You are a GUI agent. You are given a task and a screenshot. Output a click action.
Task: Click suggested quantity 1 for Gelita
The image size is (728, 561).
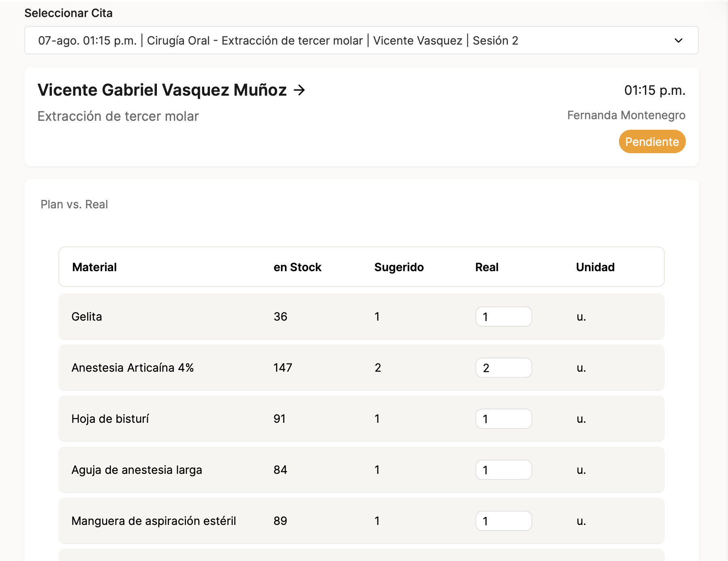pos(377,317)
